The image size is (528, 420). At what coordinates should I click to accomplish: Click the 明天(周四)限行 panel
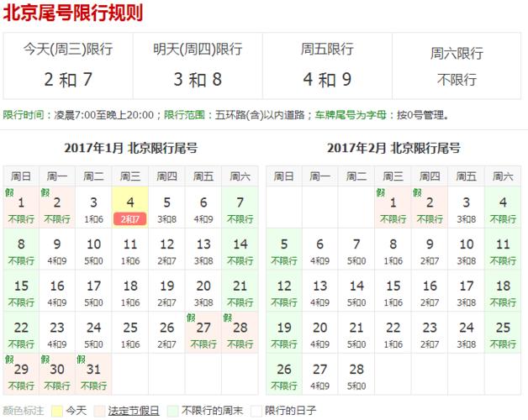pyautogui.click(x=198, y=66)
